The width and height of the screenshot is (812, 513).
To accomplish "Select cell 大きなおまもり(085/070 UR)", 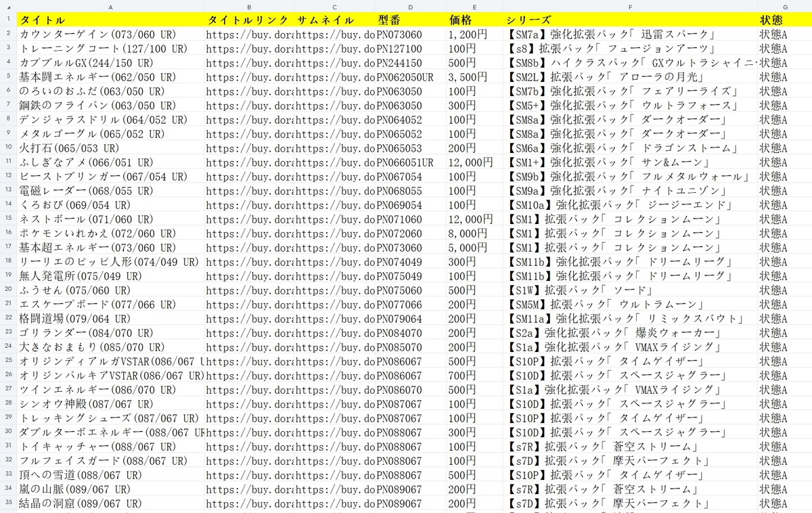I will click(x=110, y=347).
